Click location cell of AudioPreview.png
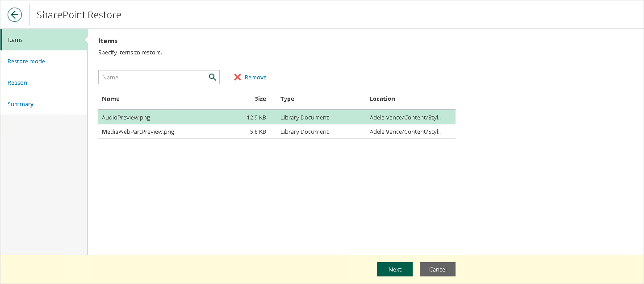The width and height of the screenshot is (644, 284). [406, 117]
